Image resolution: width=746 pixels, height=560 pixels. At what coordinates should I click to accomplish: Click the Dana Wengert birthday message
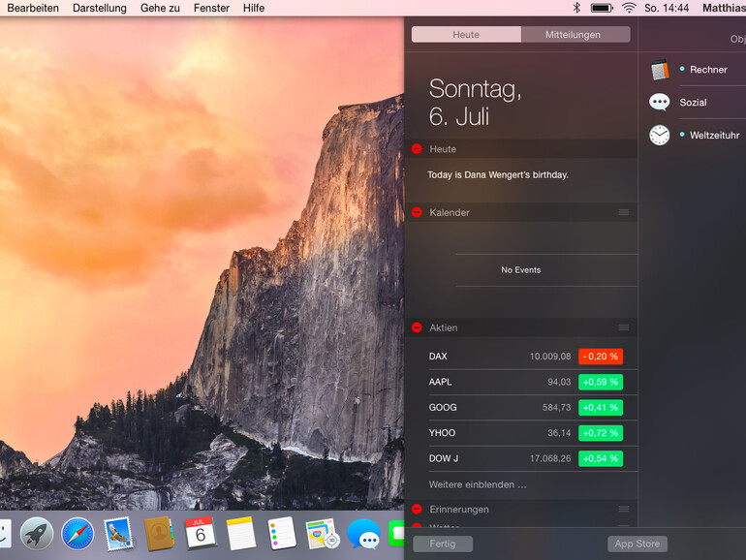pyautogui.click(x=498, y=175)
